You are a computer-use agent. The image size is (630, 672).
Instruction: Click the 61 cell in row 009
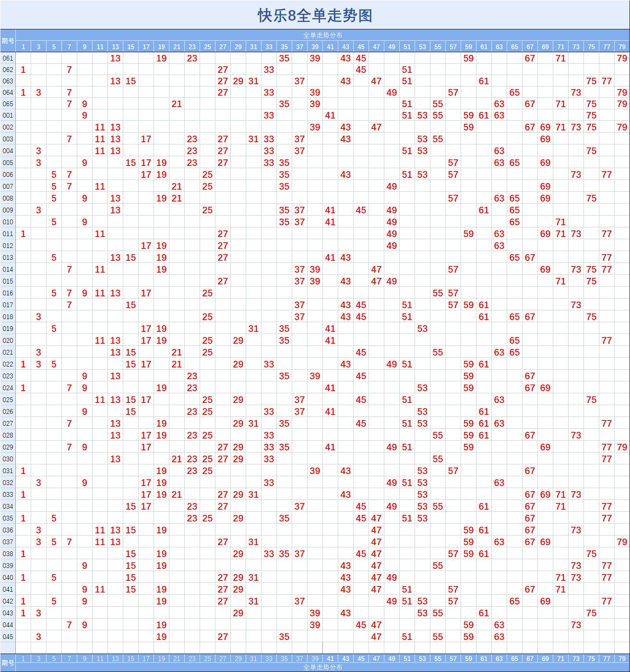(x=484, y=210)
